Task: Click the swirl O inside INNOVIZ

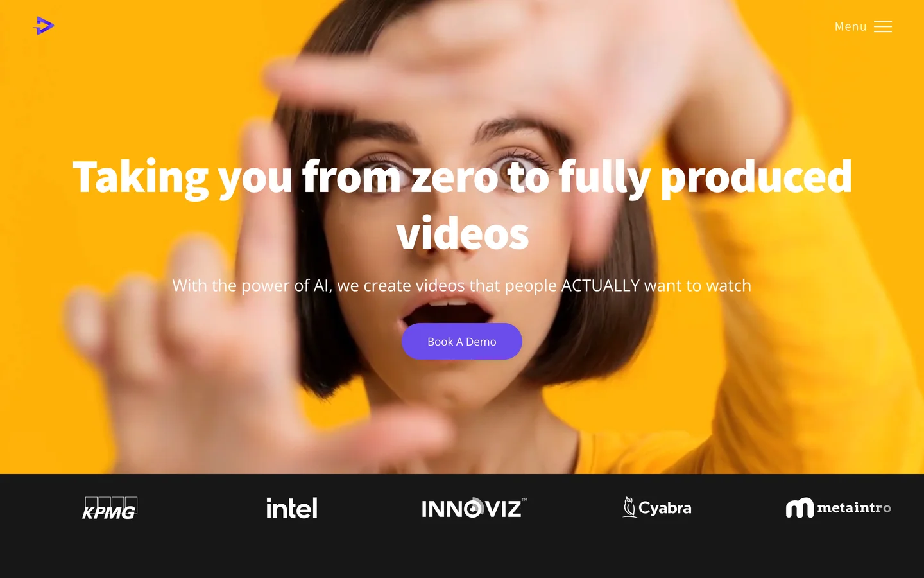Action: point(474,507)
